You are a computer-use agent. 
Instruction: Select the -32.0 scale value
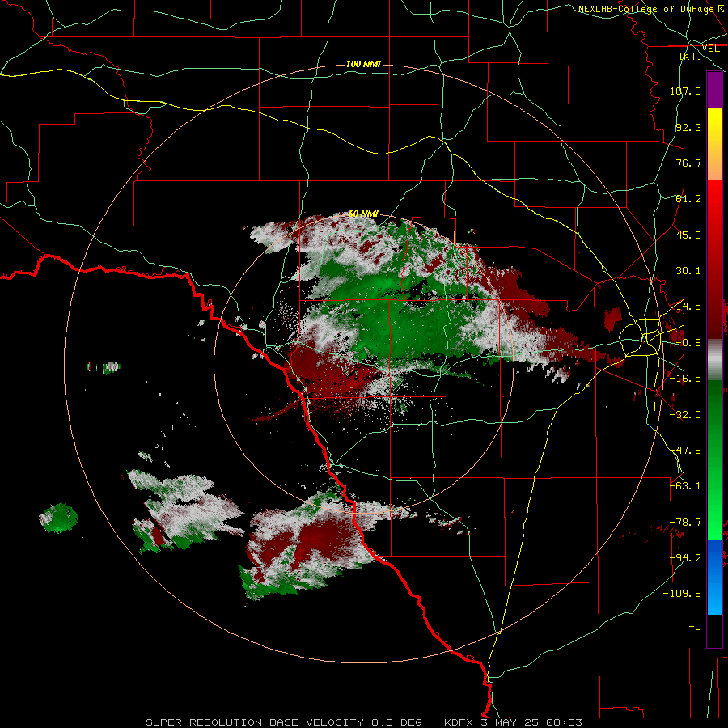pos(685,415)
